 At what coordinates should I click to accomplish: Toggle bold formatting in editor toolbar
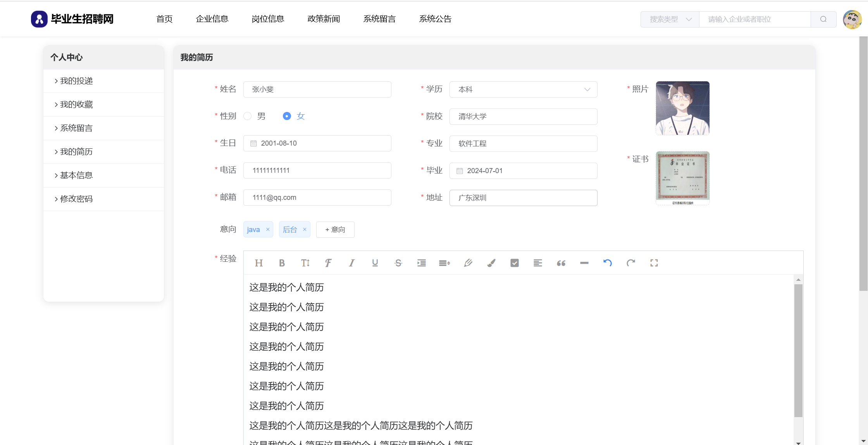(x=282, y=263)
